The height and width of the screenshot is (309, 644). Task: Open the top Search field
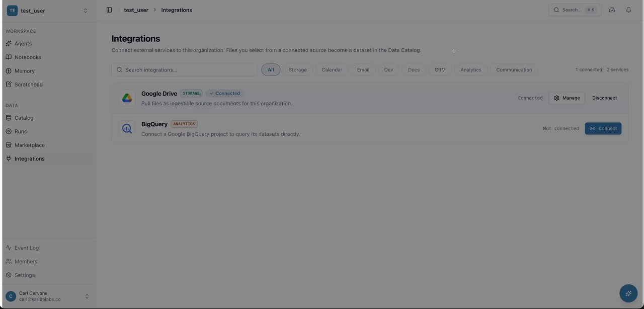[x=575, y=10]
